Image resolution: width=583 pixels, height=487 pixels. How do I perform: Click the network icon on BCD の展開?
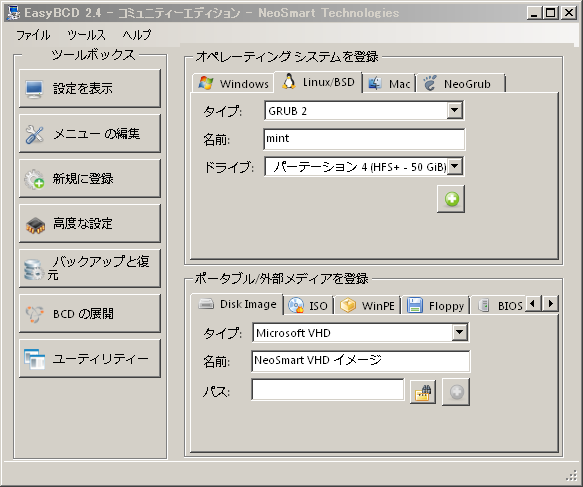34,314
